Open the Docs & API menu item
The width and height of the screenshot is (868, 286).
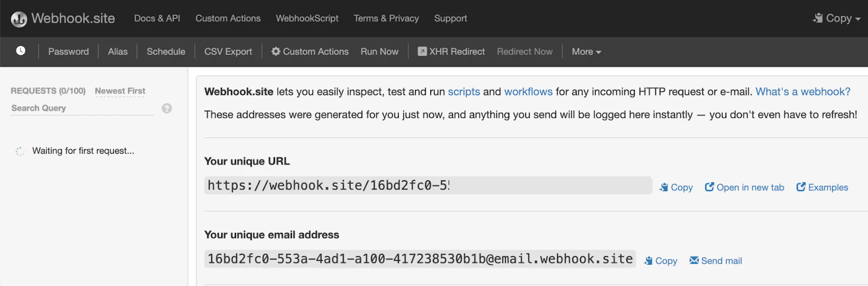157,18
